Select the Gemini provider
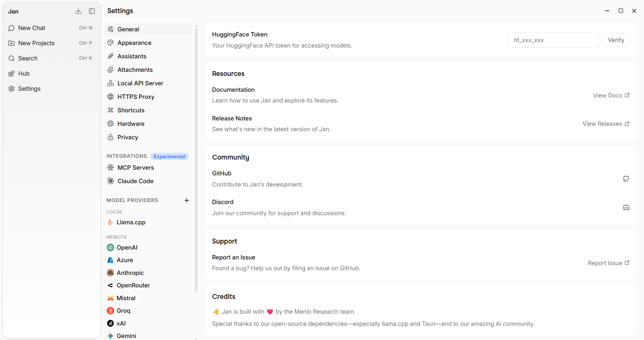The width and height of the screenshot is (644, 340). pos(148,336)
